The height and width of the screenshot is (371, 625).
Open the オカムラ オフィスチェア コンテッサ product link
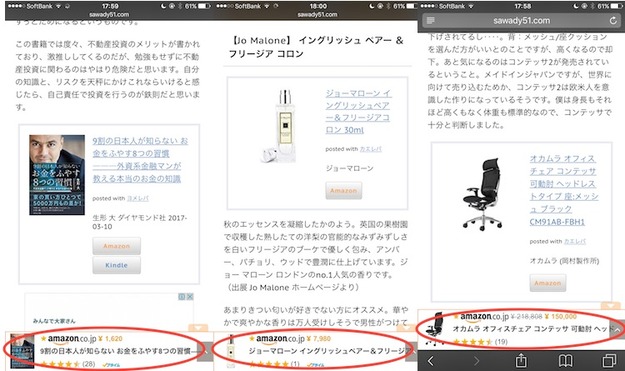564,190
